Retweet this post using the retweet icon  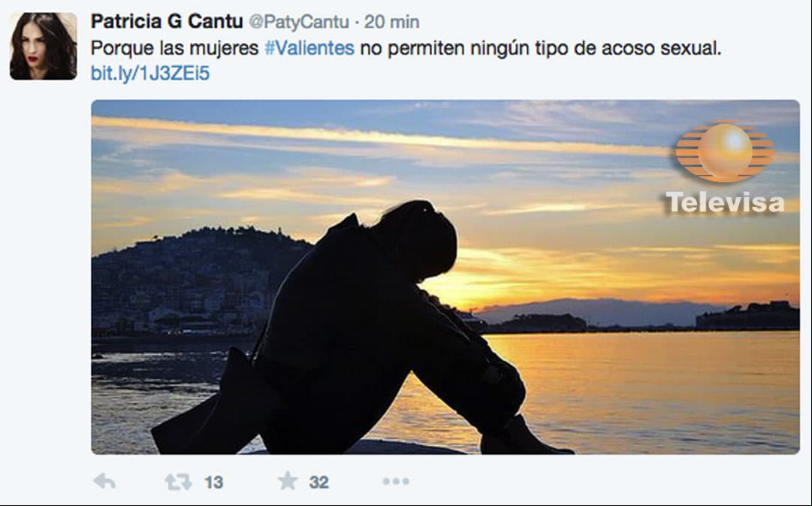pos(177,482)
